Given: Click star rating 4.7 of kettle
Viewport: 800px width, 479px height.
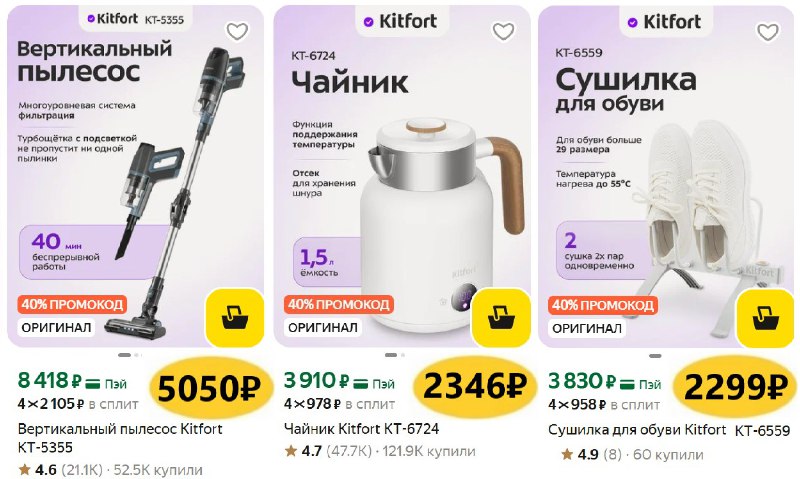Looking at the screenshot, I should (x=303, y=451).
